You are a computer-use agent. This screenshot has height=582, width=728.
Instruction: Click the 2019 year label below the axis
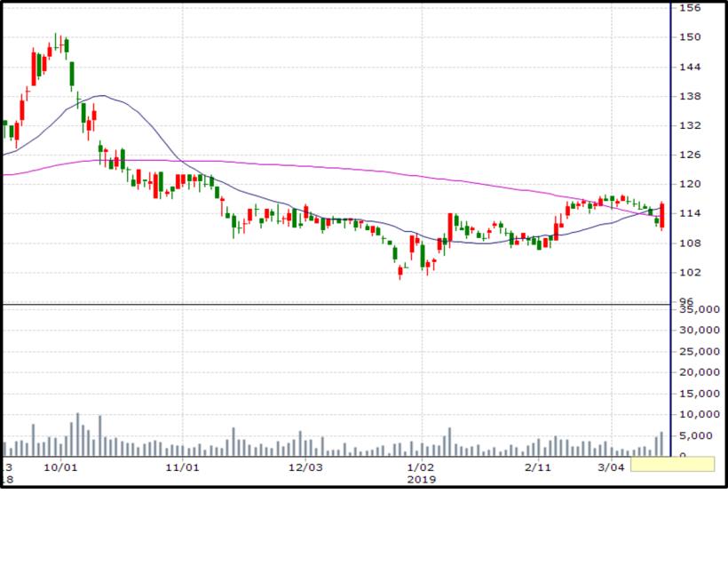click(x=420, y=479)
